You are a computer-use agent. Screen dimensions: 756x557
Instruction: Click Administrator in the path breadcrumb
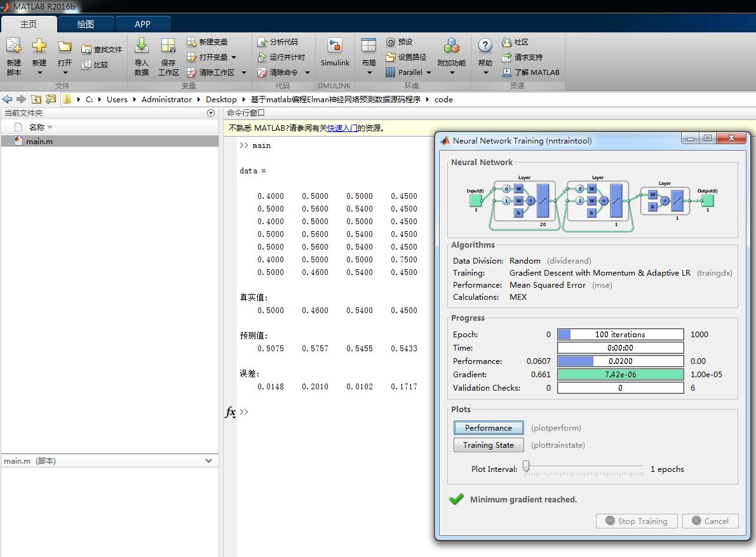[x=166, y=99]
